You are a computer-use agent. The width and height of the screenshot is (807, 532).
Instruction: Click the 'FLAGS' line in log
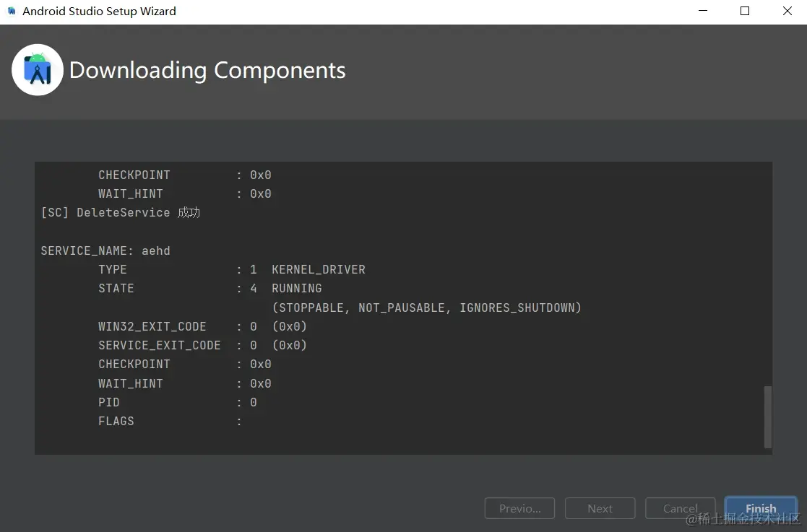(x=170, y=422)
